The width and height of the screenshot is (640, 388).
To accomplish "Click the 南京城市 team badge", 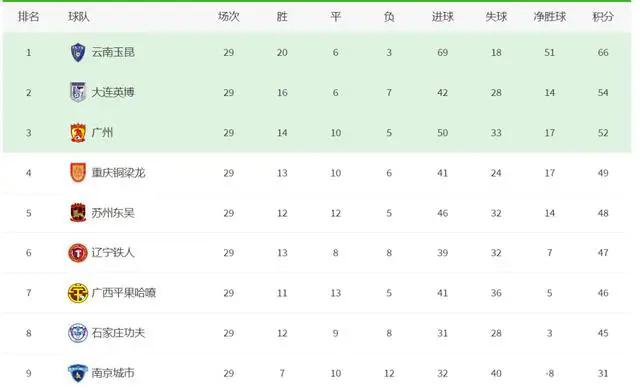I will pyautogui.click(x=78, y=373).
